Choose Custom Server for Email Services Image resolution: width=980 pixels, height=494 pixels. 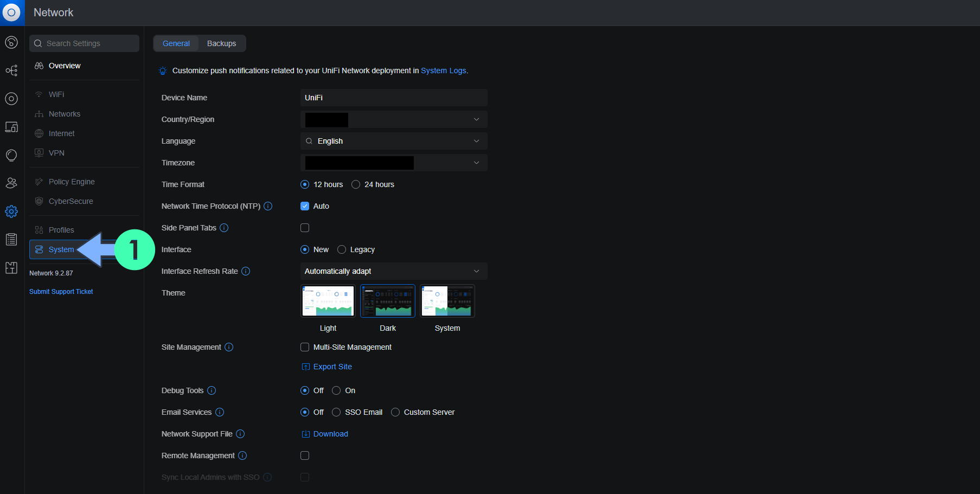395,412
